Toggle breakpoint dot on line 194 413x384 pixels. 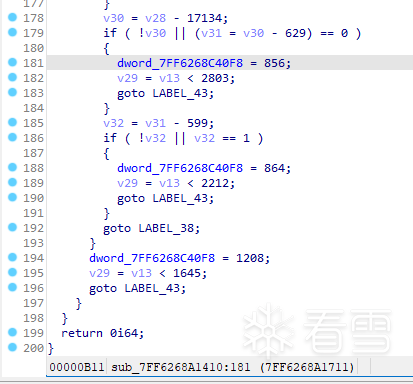point(12,257)
